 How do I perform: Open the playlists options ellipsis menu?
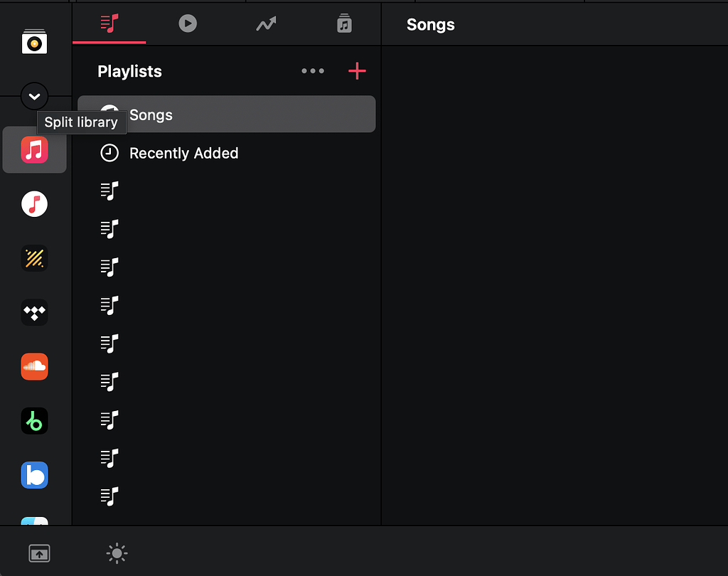(x=313, y=71)
